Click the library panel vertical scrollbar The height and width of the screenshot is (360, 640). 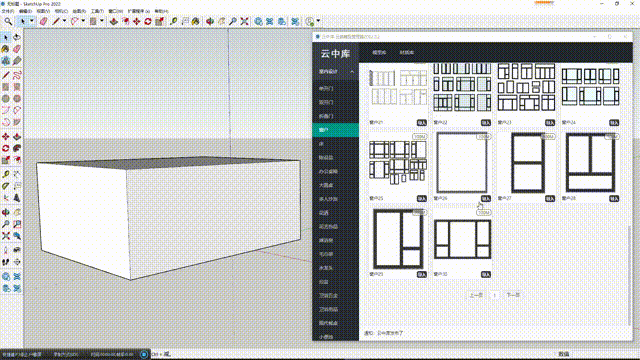631,200
